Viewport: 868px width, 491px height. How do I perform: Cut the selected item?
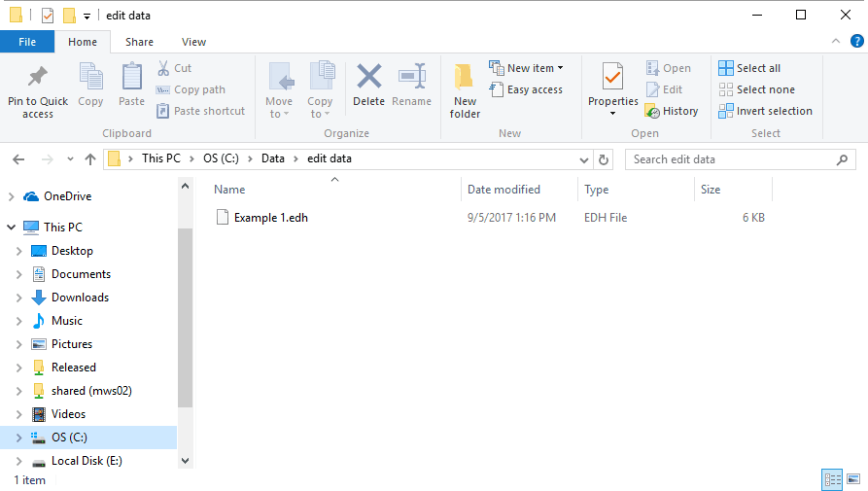[174, 68]
